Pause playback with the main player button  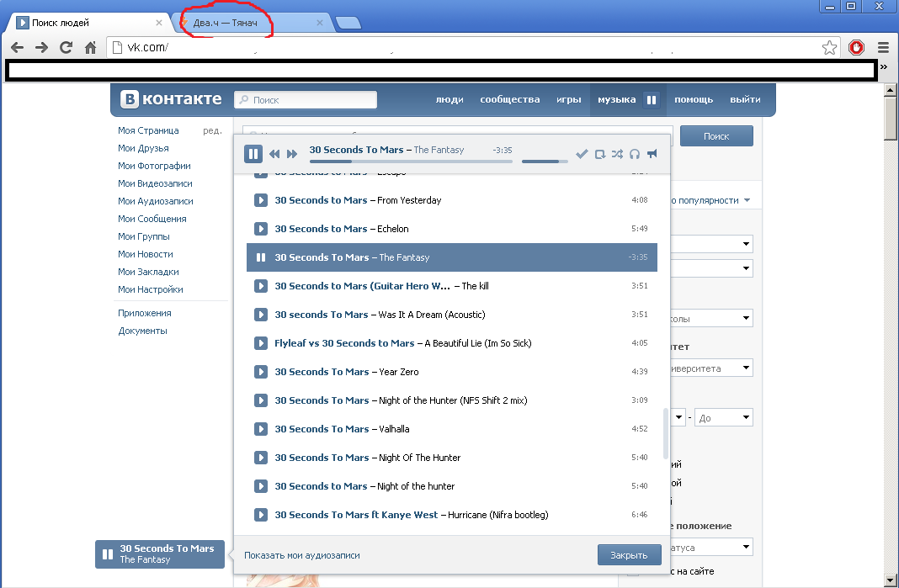coord(253,154)
